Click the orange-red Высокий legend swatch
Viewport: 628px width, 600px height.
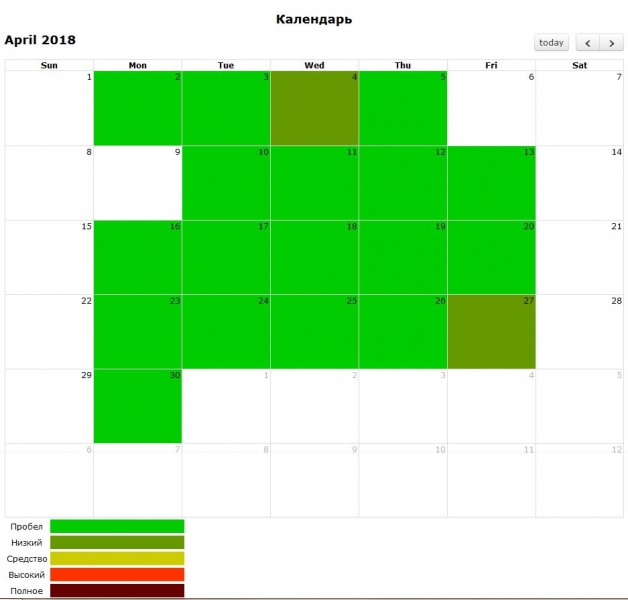(117, 574)
